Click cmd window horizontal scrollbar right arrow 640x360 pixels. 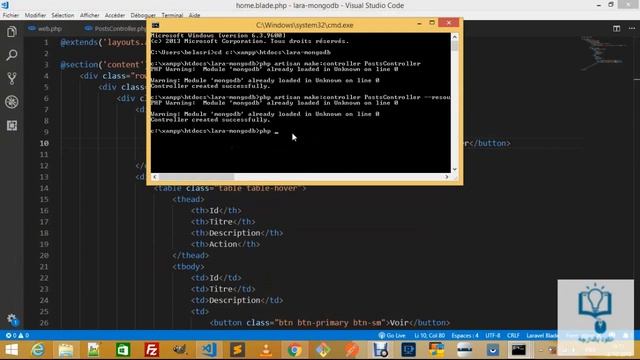[447, 177]
